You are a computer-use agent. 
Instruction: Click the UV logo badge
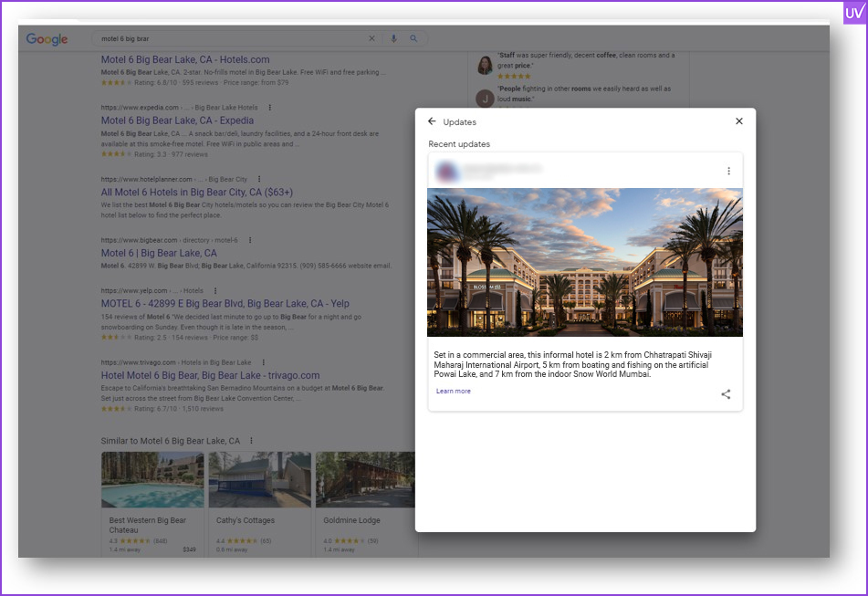click(855, 13)
